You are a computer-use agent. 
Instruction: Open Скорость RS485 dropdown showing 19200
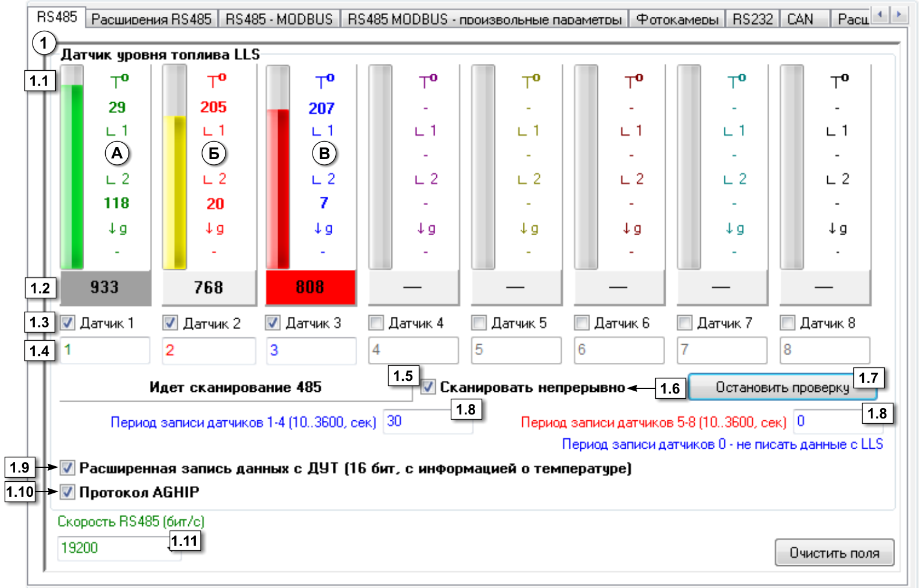[119, 548]
